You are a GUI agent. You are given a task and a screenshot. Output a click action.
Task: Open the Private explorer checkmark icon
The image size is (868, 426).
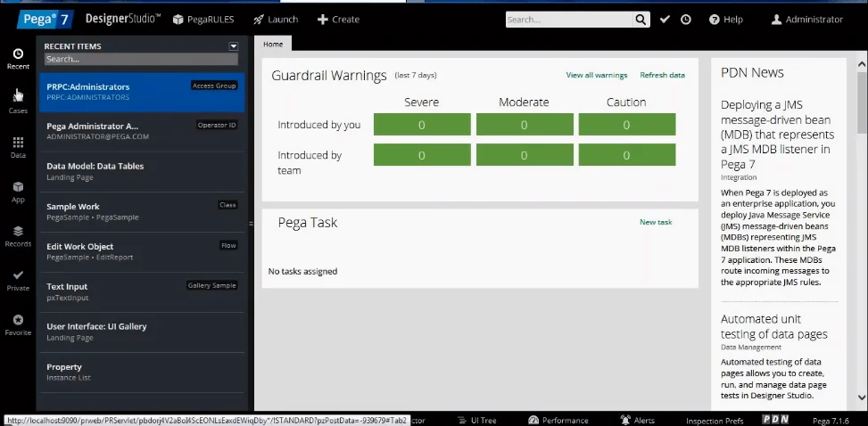pos(18,280)
